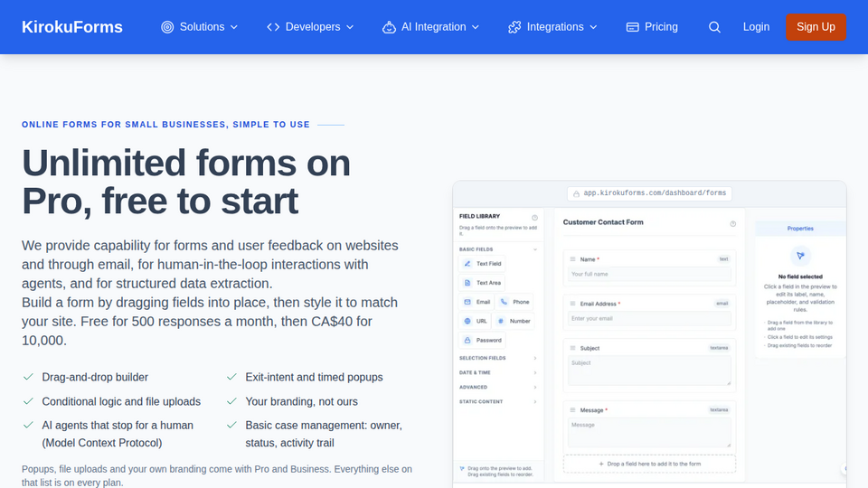Image resolution: width=868 pixels, height=488 pixels.
Task: Open the Login page
Action: coord(756,27)
